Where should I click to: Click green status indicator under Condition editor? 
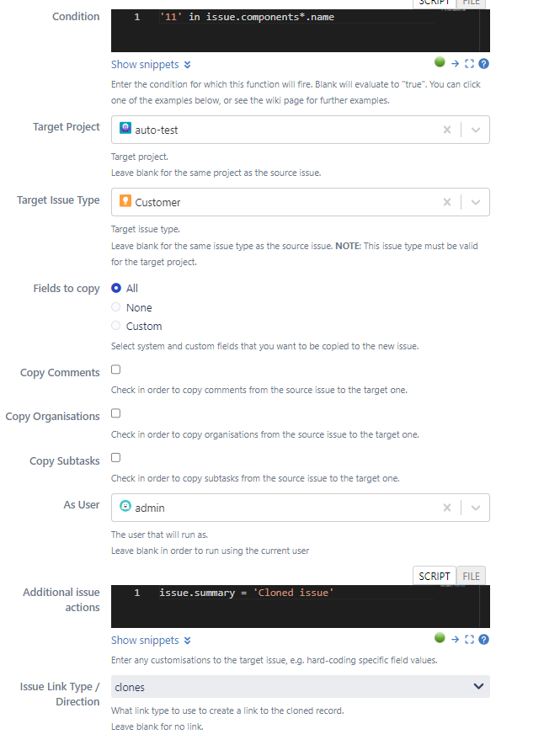440,62
